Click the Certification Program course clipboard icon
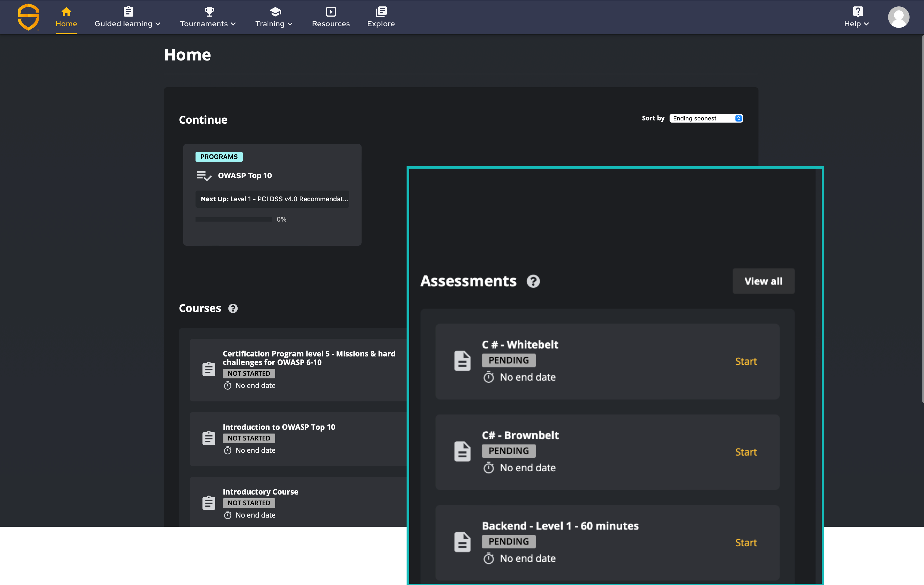The image size is (924, 585). pos(209,369)
